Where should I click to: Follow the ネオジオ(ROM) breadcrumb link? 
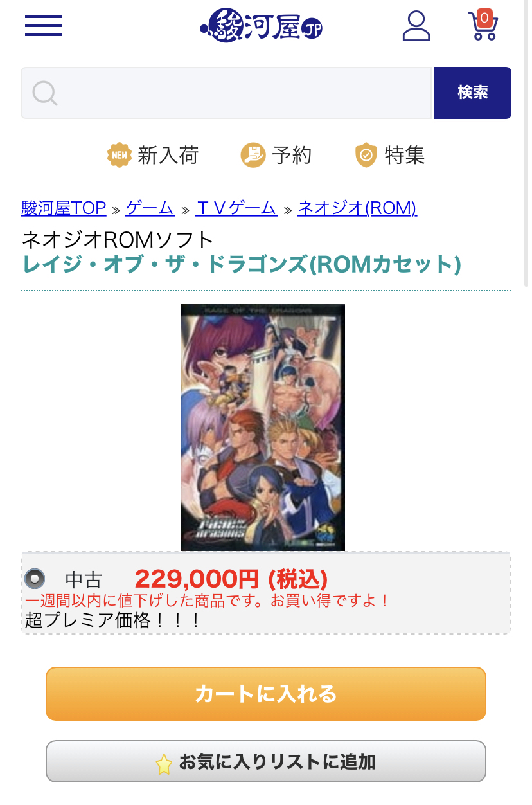357,208
